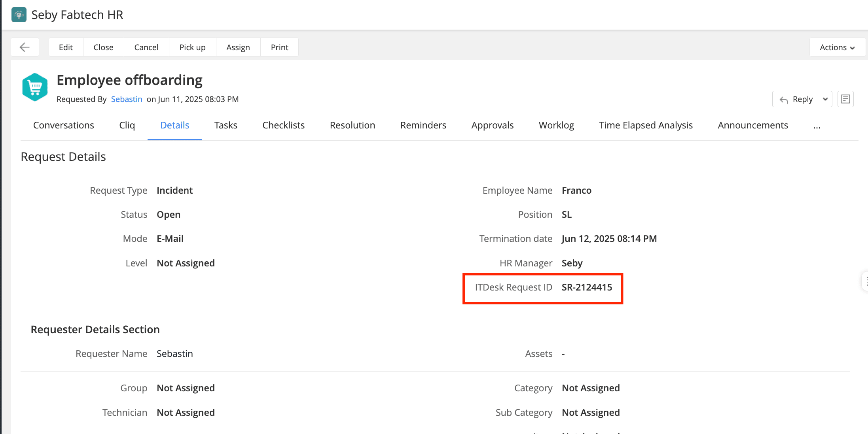The height and width of the screenshot is (434, 868).
Task: Open the Checklists tab
Action: 283,125
